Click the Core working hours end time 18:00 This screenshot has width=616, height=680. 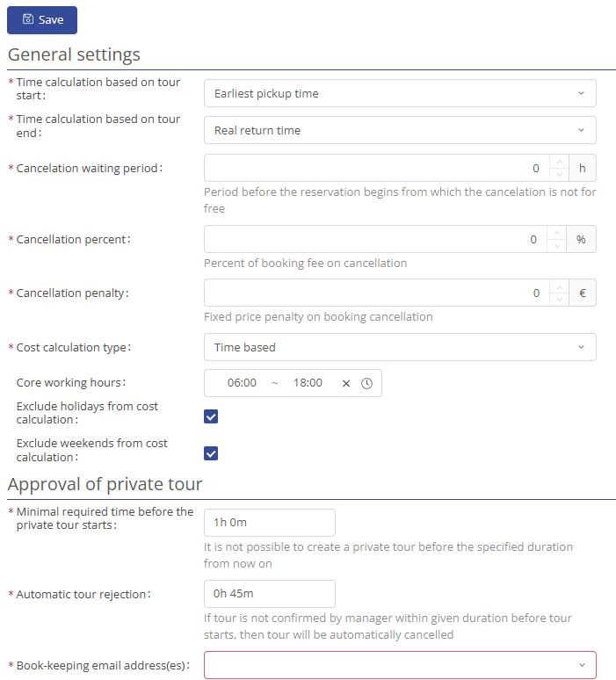pyautogui.click(x=308, y=383)
